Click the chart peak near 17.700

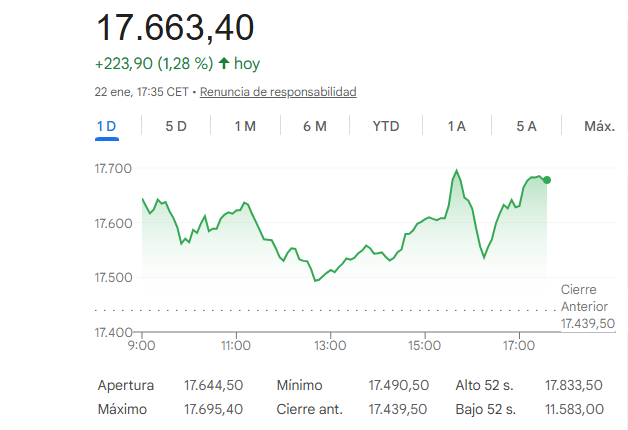coord(457,171)
